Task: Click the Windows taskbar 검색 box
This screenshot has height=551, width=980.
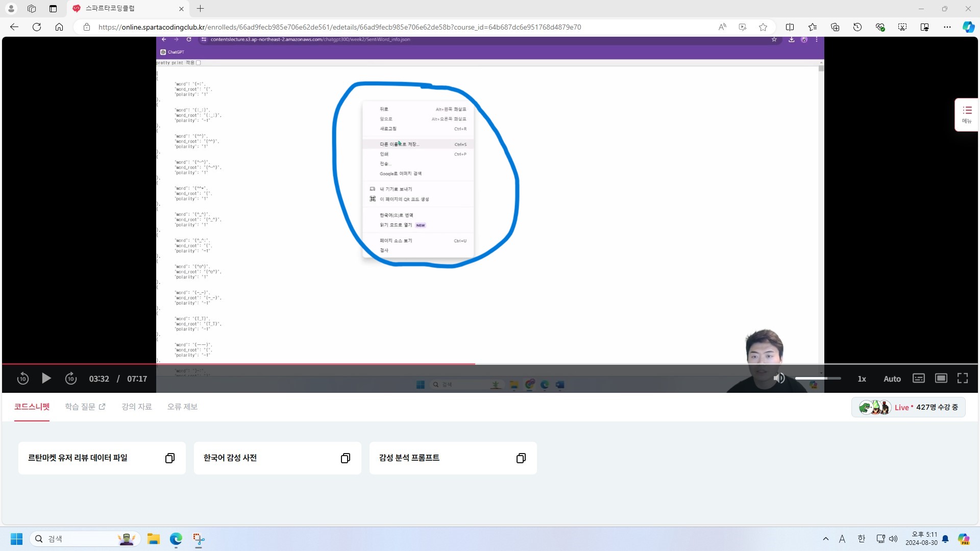Action: click(x=85, y=539)
